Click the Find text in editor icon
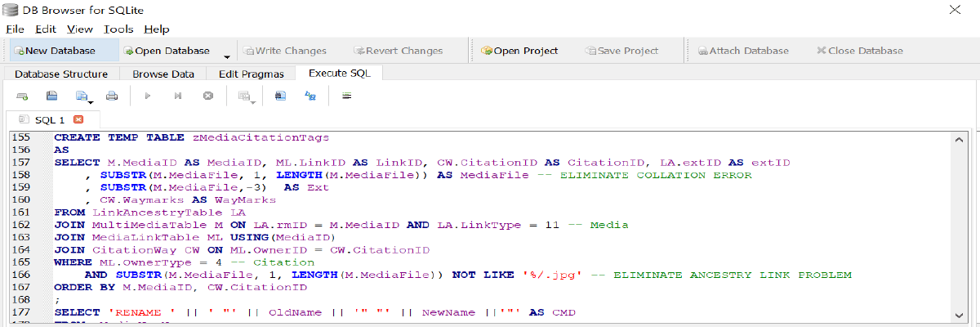This screenshot has width=980, height=327. pos(280,96)
